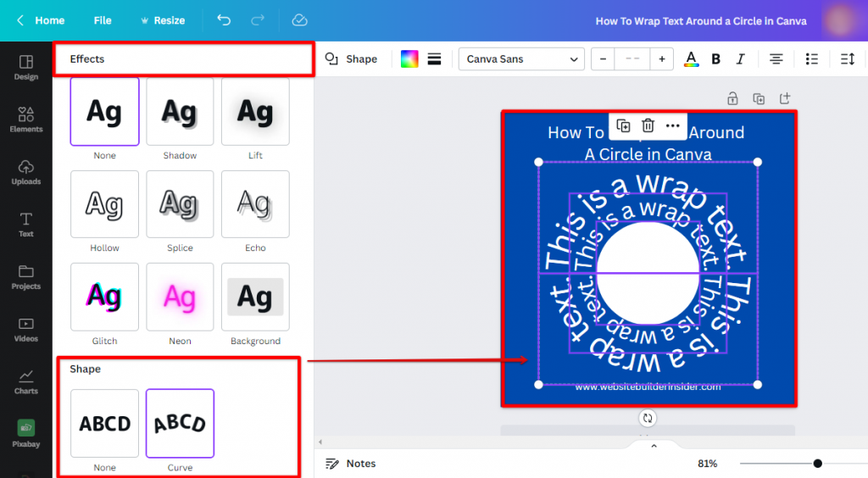Screen dimensions: 868x478
Task: Open more options on floating toolbar
Action: (x=672, y=125)
